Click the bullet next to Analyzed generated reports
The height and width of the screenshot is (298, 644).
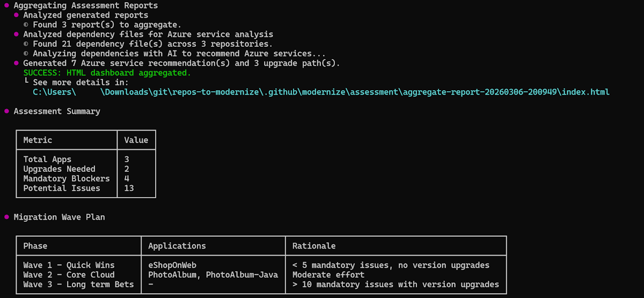pos(16,15)
